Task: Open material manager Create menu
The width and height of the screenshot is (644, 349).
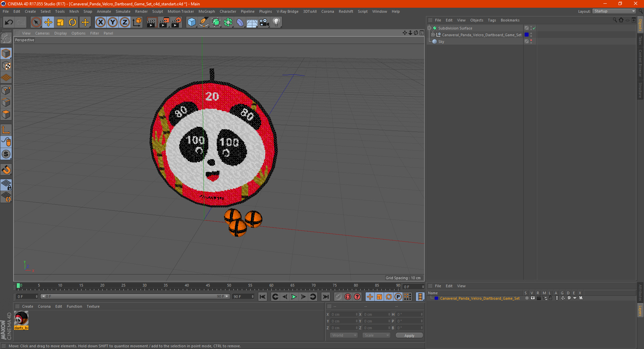Action: click(x=28, y=306)
